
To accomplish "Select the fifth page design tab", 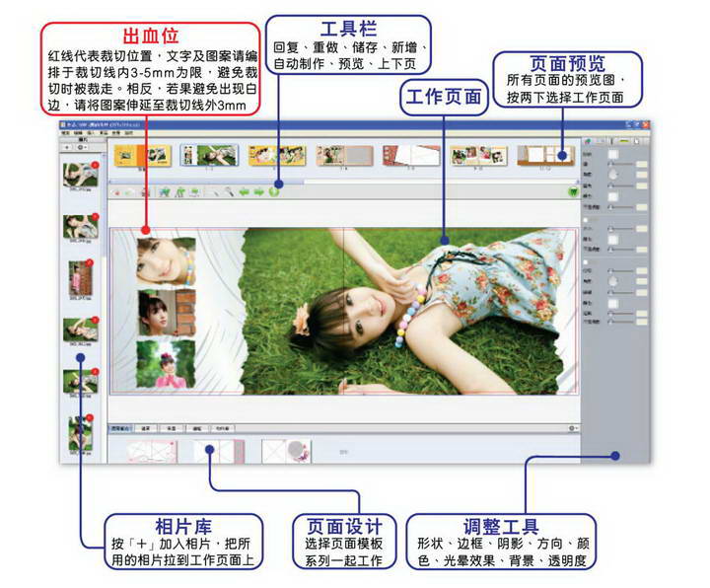I will coord(222,428).
